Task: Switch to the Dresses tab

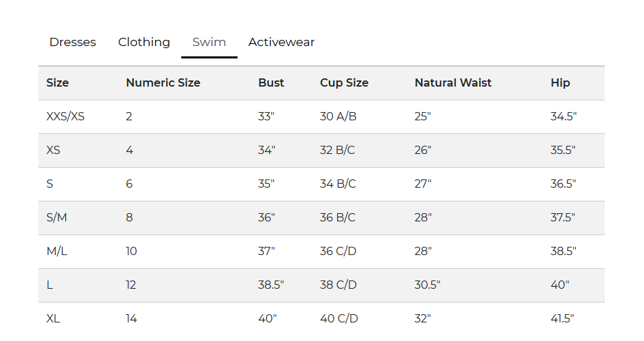Action: coord(73,42)
